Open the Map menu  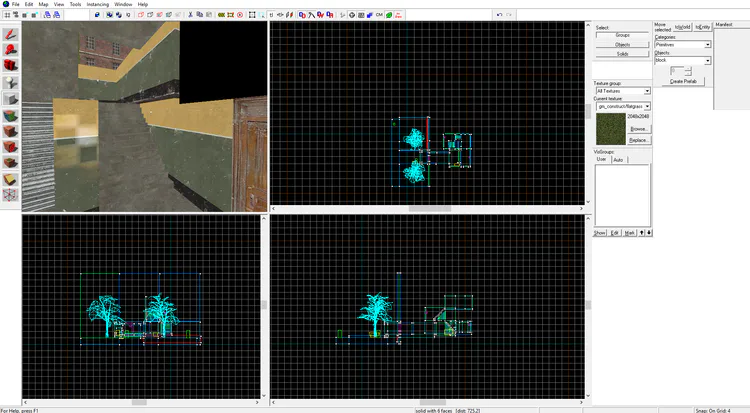[44, 4]
